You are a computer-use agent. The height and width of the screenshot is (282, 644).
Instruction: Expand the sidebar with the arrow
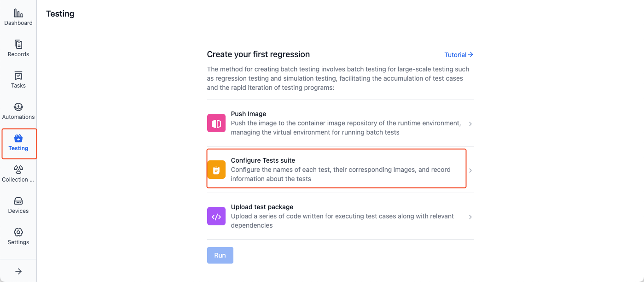[18, 271]
